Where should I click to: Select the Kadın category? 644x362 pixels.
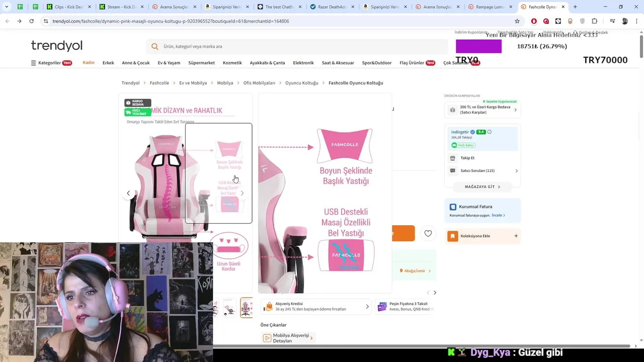coord(89,63)
